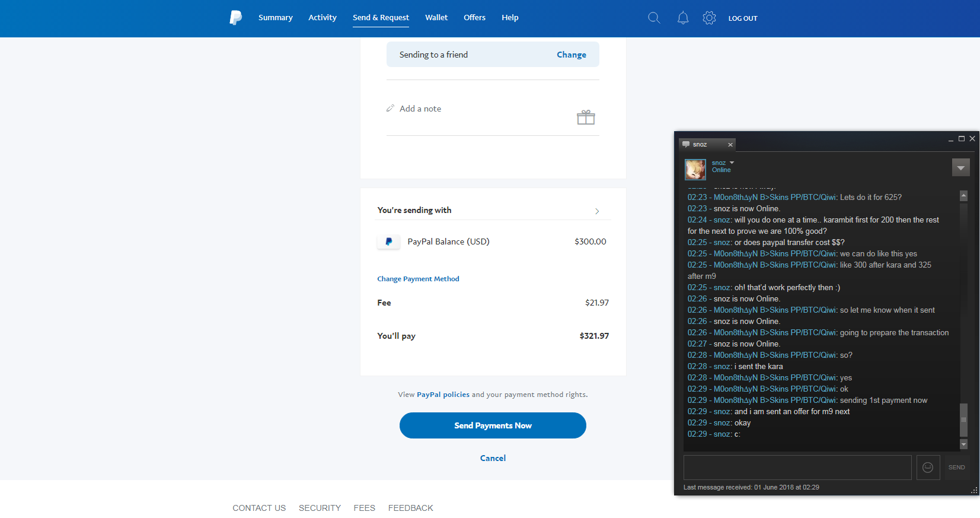Change the Sending to a friend option
This screenshot has width=980, height=518.
tap(572, 55)
